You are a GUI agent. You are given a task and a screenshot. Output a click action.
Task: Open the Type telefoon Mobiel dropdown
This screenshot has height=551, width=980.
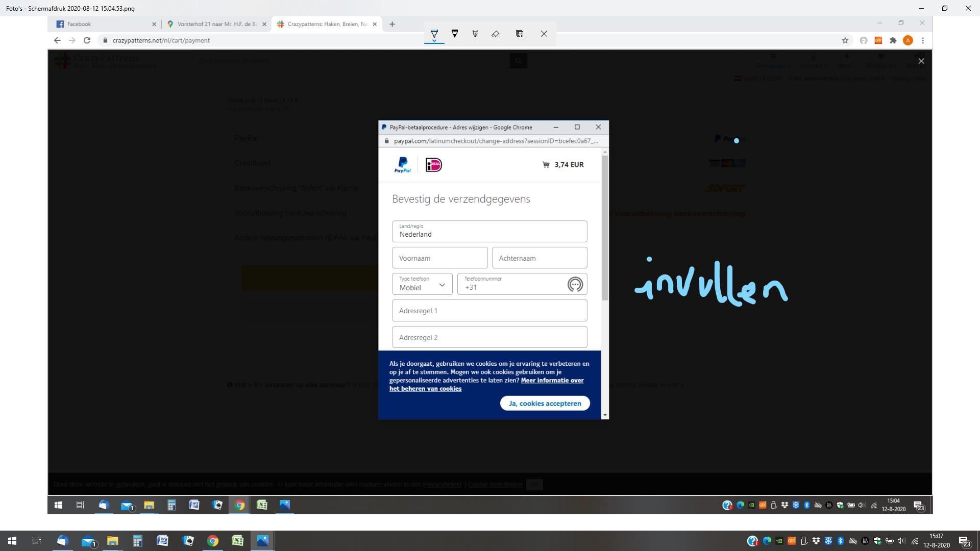422,284
